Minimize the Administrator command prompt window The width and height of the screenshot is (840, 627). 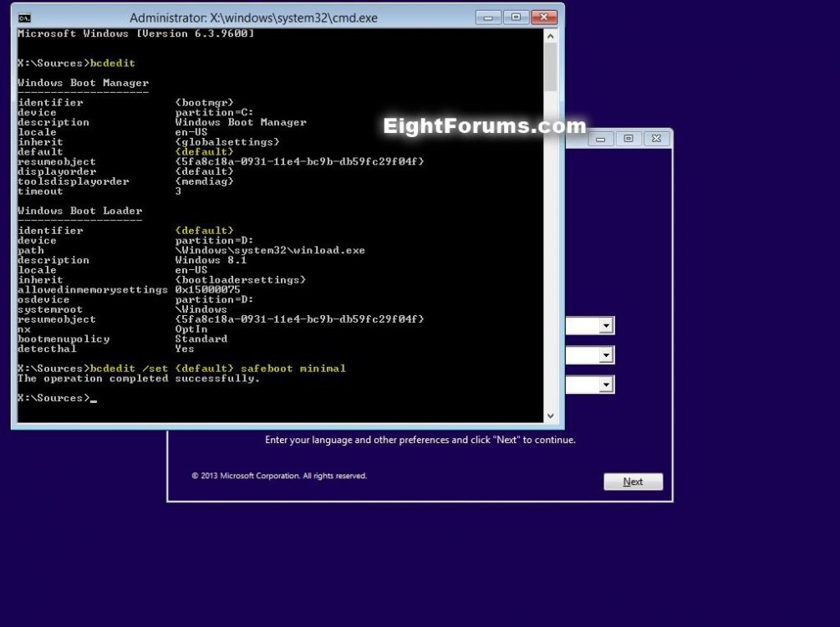[489, 17]
